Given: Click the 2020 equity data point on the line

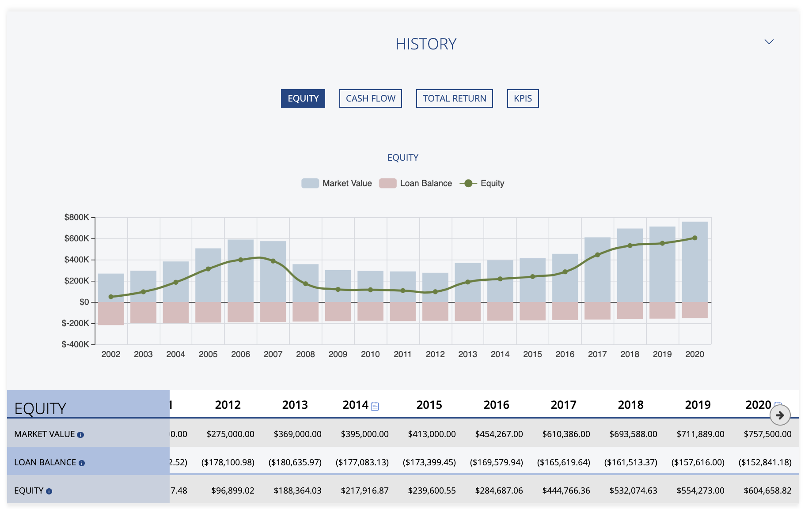Looking at the screenshot, I should (x=694, y=237).
